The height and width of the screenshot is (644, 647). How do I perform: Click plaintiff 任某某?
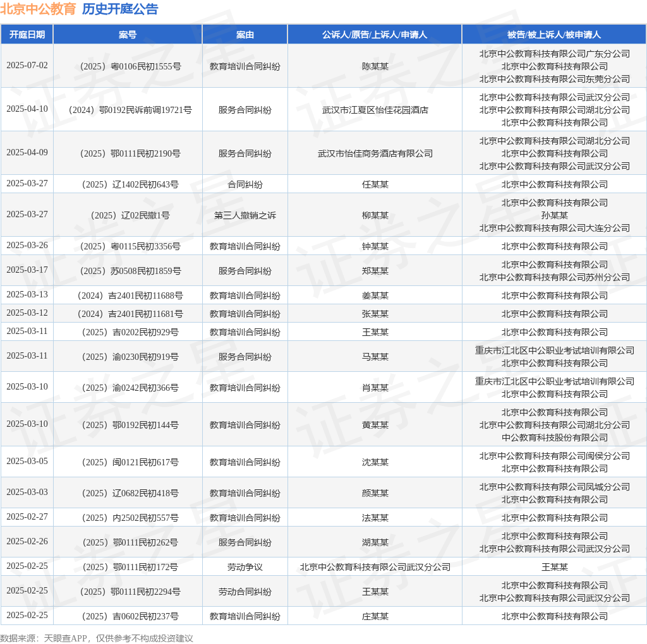(x=375, y=185)
